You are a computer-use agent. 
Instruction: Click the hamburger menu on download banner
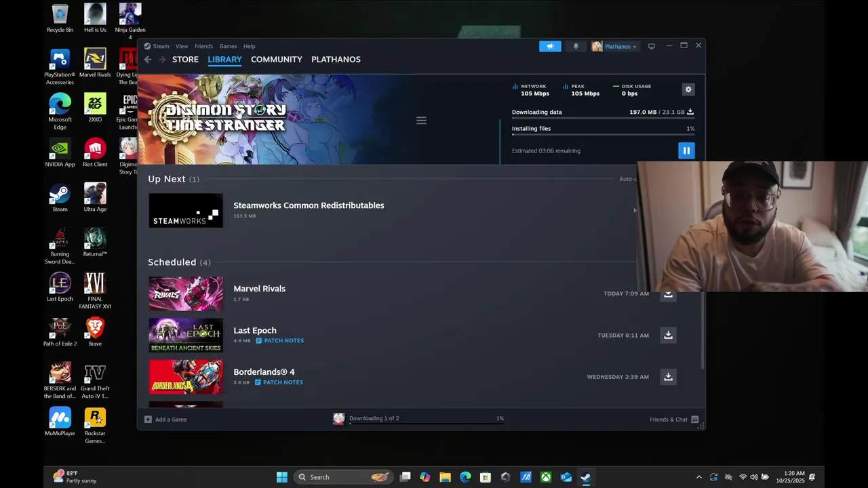(x=421, y=121)
